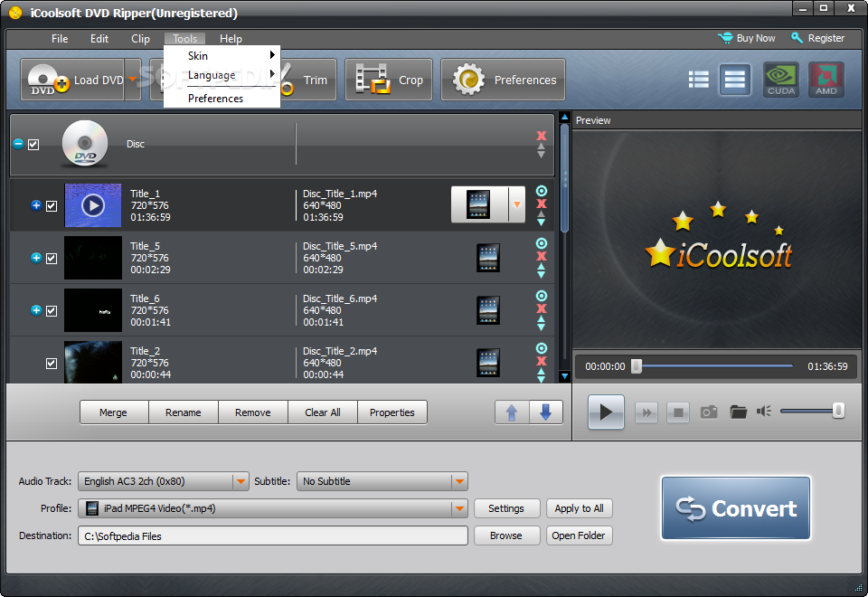The width and height of the screenshot is (868, 597).
Task: Switch to the simple list view icon
Action: [x=734, y=80]
